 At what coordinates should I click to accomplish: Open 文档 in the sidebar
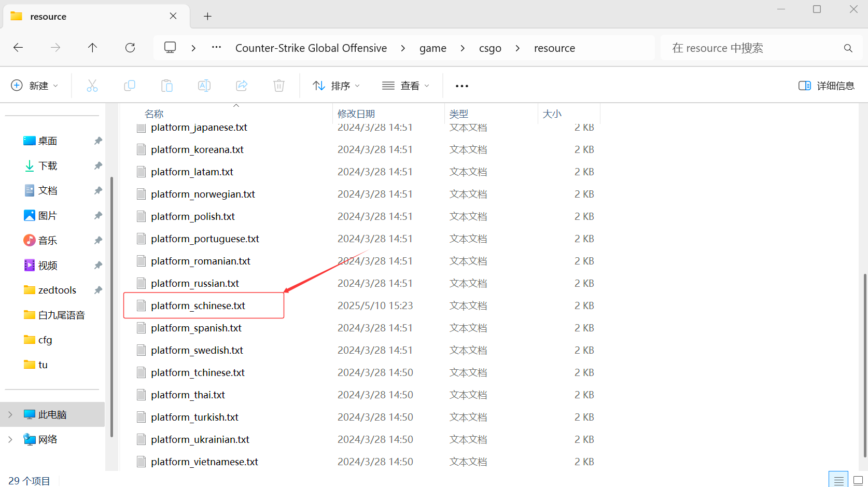[x=48, y=191]
